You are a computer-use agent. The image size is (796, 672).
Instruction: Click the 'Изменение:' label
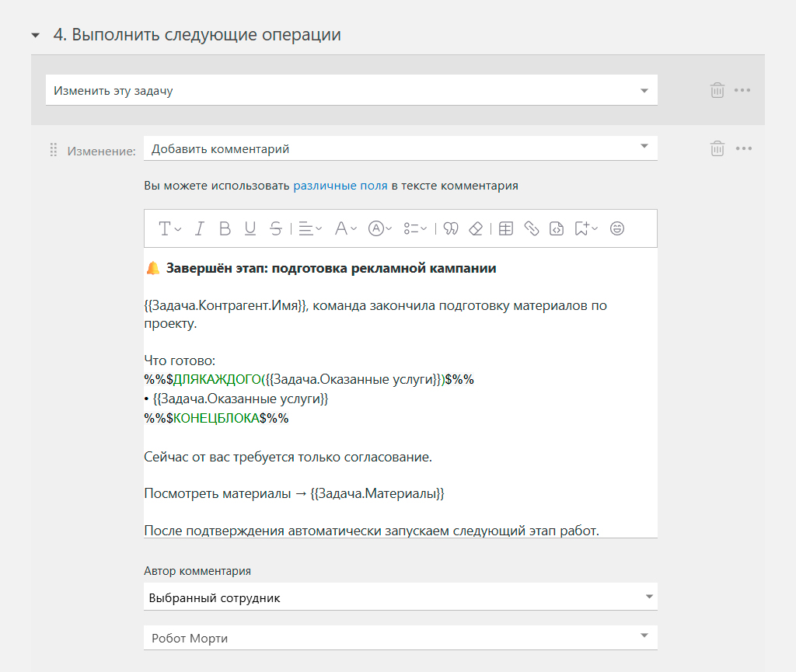click(x=102, y=151)
